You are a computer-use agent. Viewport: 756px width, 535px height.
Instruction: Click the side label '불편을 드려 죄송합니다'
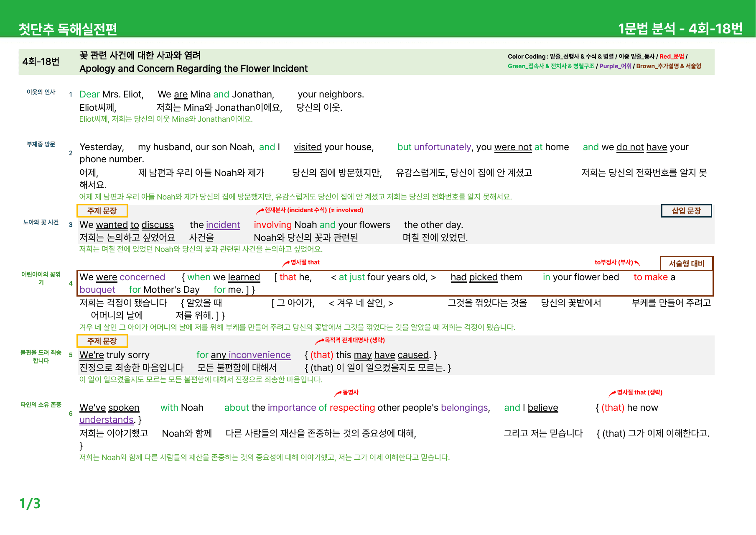[41, 356]
